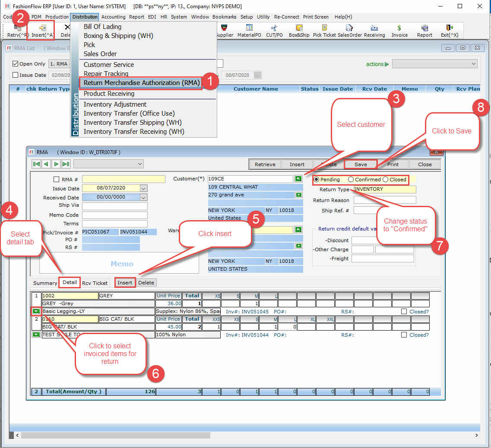Switch to the Detail tab
The height and width of the screenshot is (448, 491).
click(70, 283)
